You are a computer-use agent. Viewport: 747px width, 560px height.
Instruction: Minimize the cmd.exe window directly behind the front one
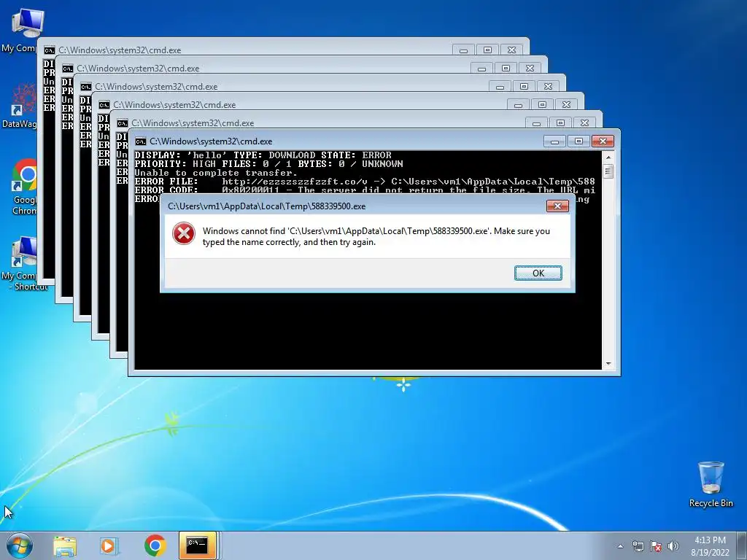(x=536, y=122)
